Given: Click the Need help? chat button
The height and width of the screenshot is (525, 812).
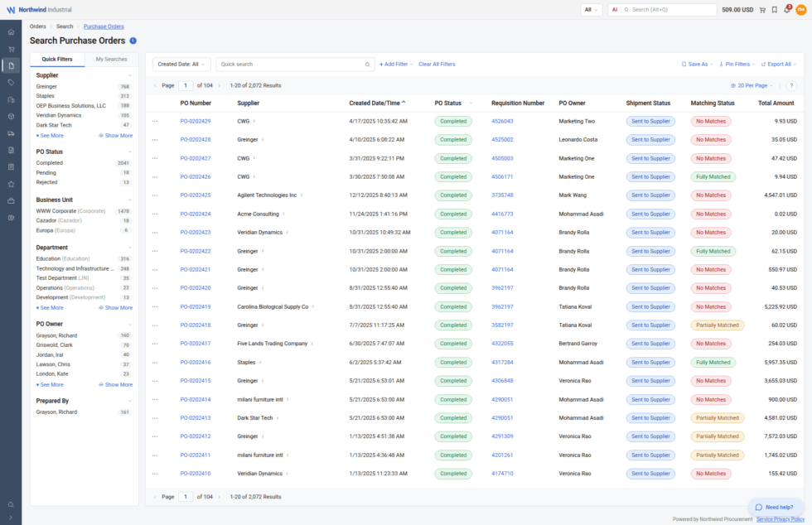Looking at the screenshot, I should click(775, 508).
